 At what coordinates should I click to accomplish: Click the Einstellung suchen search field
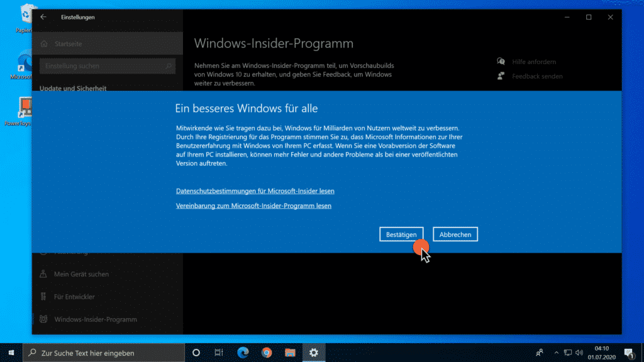click(x=107, y=65)
